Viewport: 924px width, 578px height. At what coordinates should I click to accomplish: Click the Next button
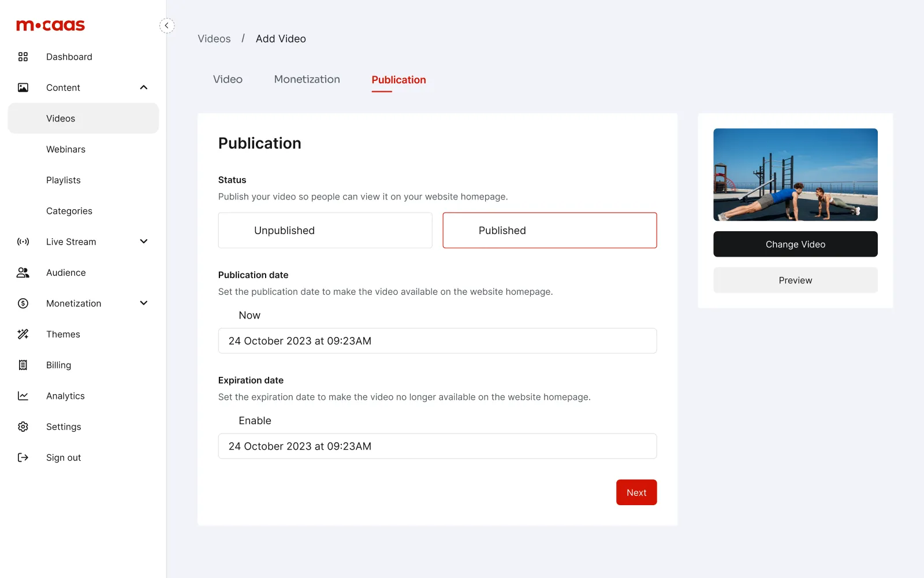click(636, 492)
